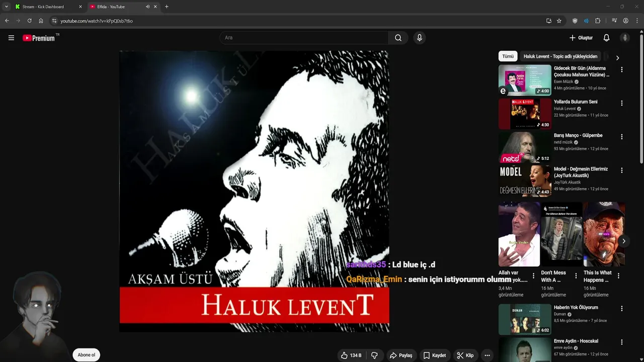Viewport: 644px width, 362px height.
Task: Open options for Haberin Yok Ölüyorum video
Action: coord(622,309)
